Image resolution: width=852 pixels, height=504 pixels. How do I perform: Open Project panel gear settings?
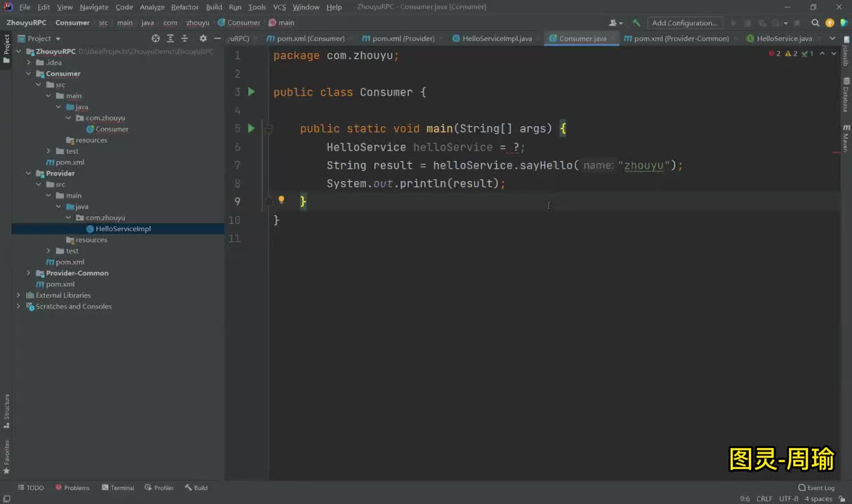pos(203,38)
